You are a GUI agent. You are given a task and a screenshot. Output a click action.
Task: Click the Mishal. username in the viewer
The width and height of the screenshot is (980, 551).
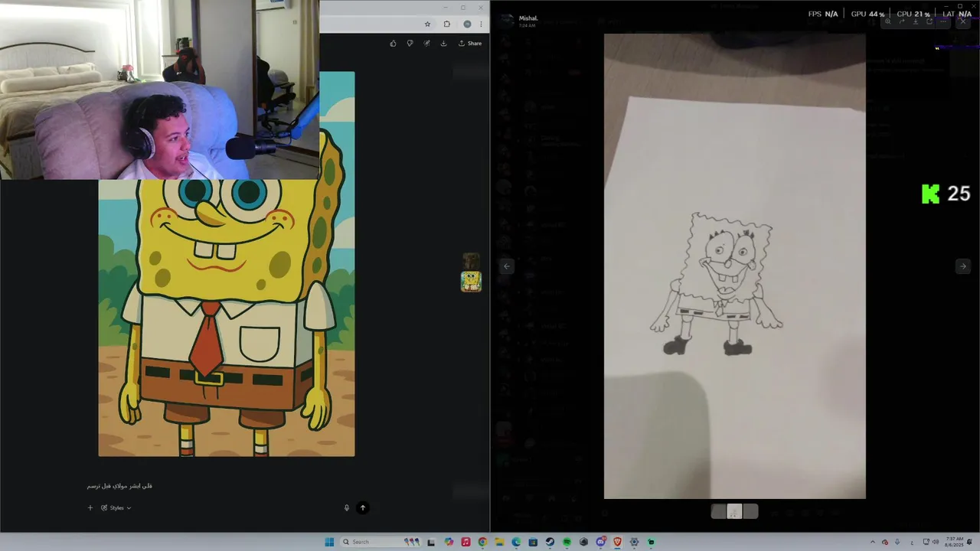pyautogui.click(x=528, y=18)
